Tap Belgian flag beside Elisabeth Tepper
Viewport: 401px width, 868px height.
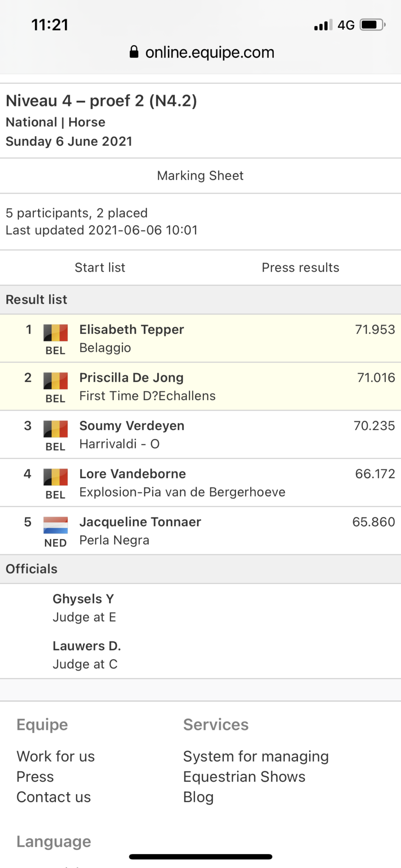click(56, 333)
